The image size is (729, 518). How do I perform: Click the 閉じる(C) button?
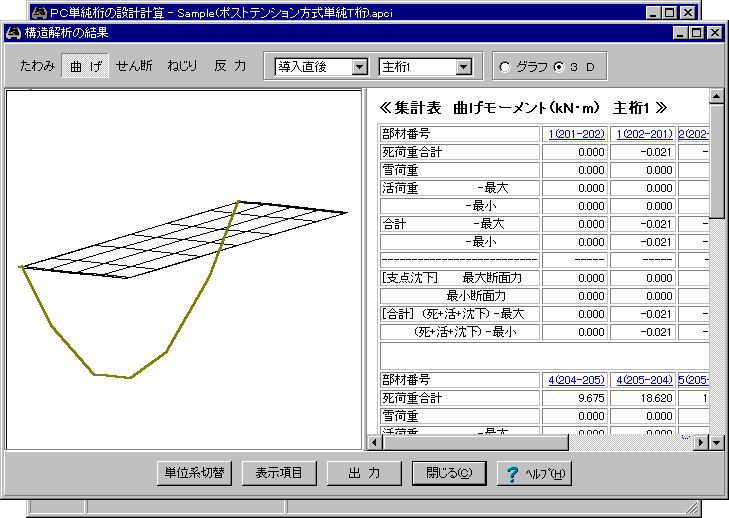449,473
